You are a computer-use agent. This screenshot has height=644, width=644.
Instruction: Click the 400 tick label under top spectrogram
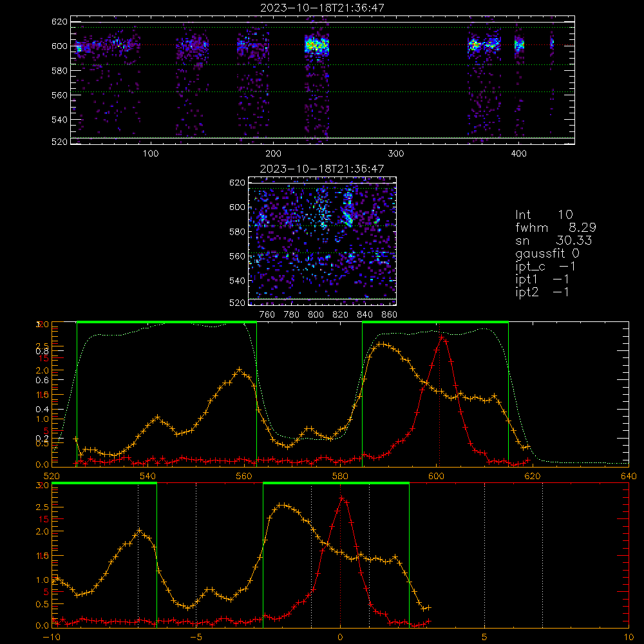(x=518, y=154)
